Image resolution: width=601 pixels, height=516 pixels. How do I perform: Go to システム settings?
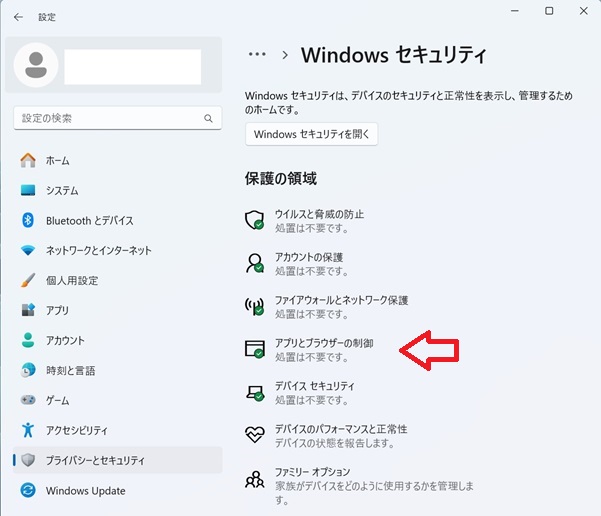point(117,190)
